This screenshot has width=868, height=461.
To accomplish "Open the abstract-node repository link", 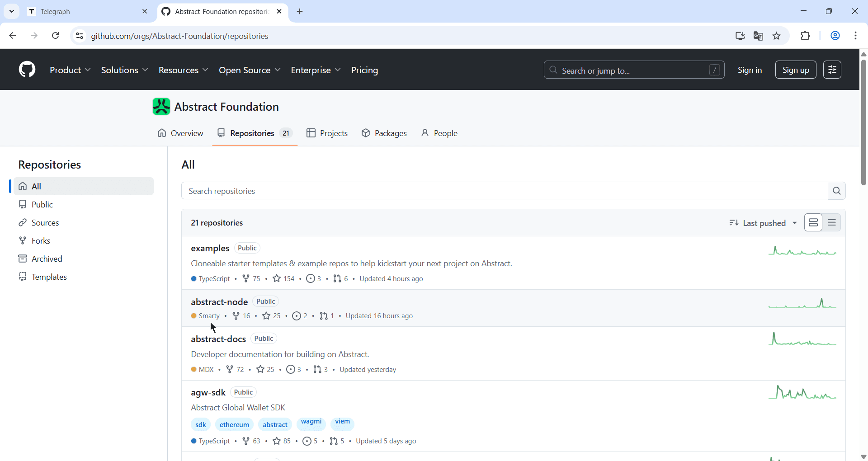I will pos(219,302).
